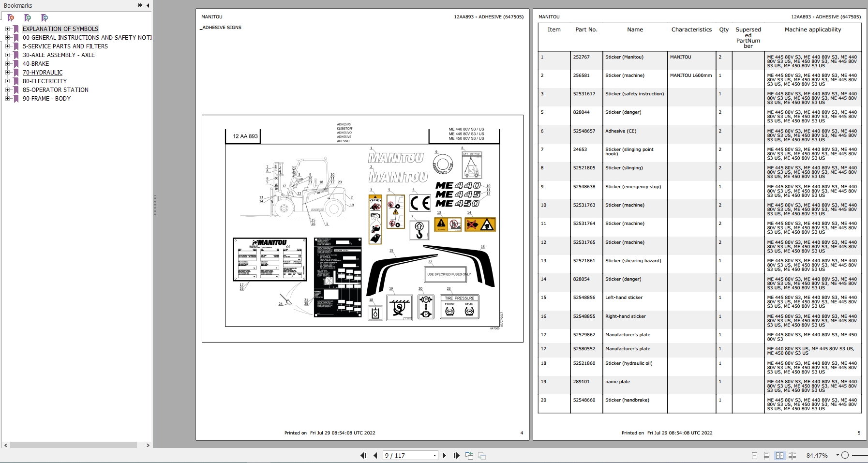Select the 40-BRAKE bookmark

point(36,64)
